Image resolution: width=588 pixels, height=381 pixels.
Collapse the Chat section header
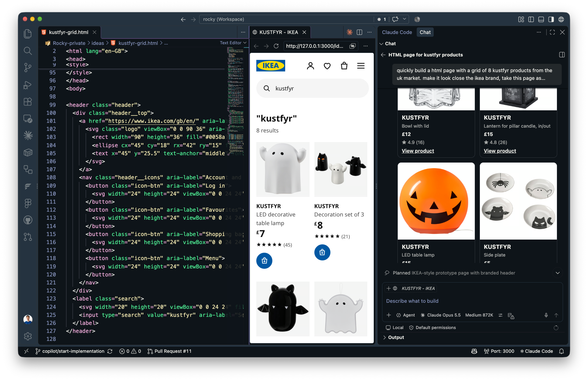click(x=388, y=44)
